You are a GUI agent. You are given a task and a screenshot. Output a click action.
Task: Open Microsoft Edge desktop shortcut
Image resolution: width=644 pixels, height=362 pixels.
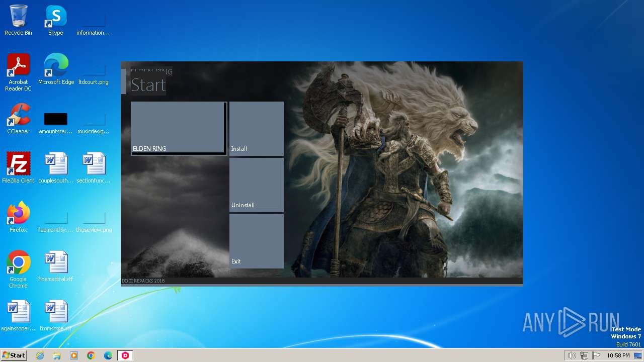56,69
